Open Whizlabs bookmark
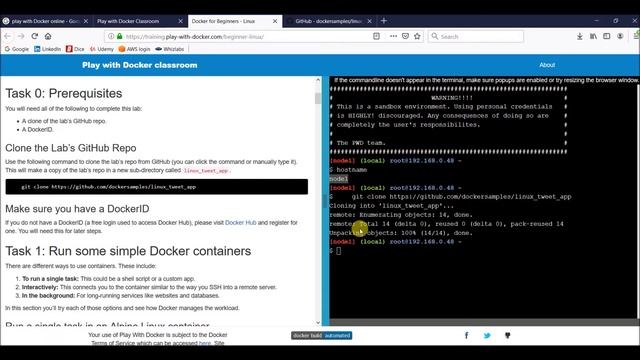 click(169, 49)
